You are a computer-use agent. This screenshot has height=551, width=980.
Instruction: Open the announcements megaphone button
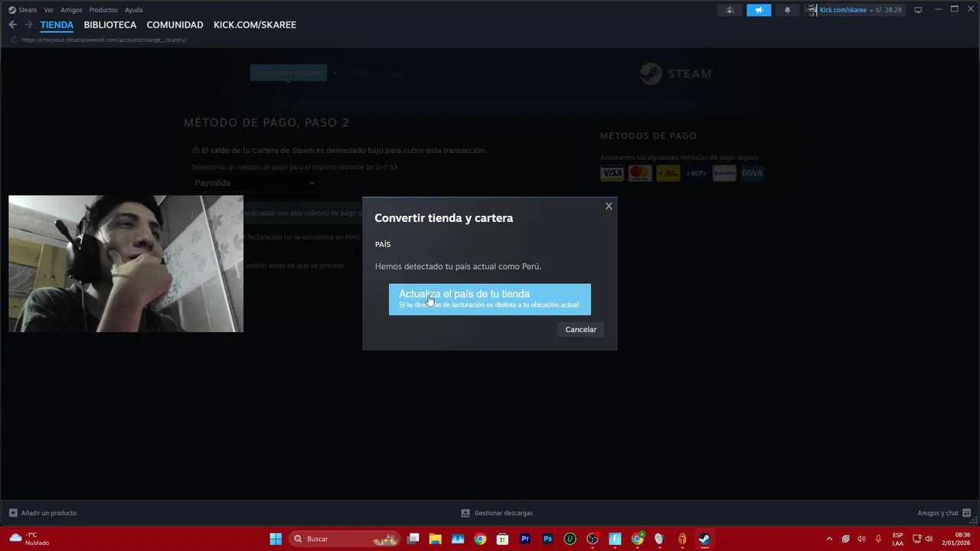[x=759, y=10]
